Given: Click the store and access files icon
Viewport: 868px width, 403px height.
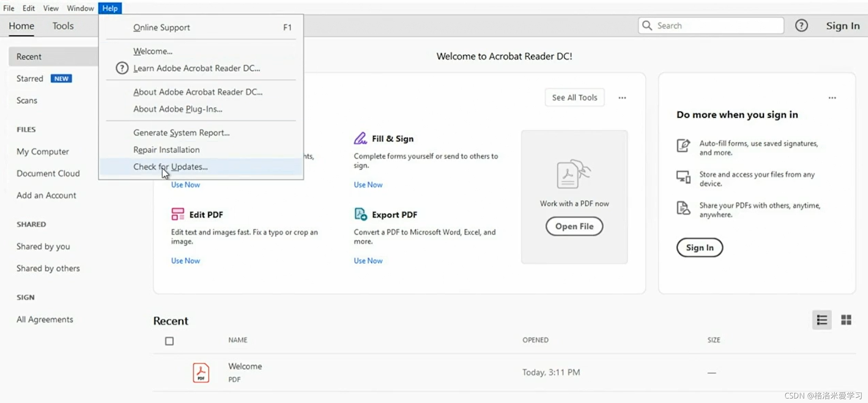Looking at the screenshot, I should click(x=683, y=177).
